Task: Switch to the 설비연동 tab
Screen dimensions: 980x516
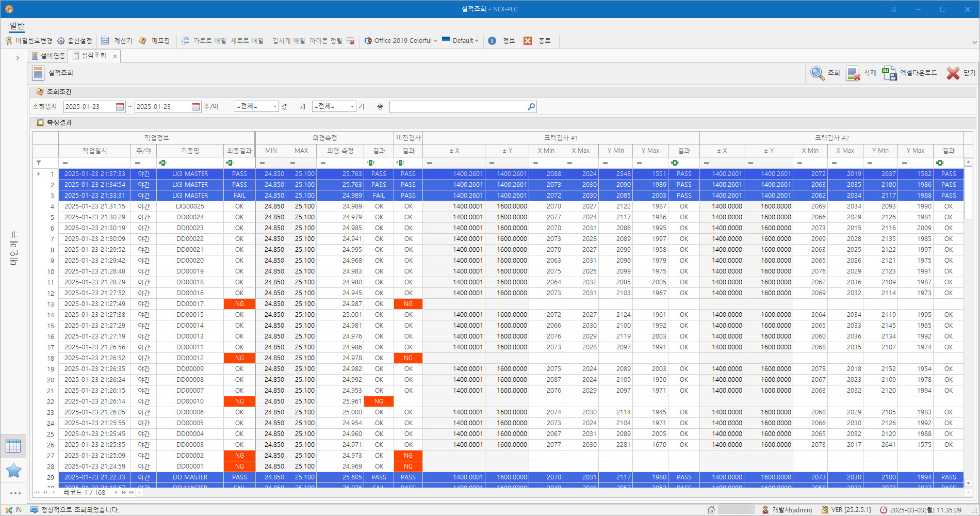Action: click(48, 56)
